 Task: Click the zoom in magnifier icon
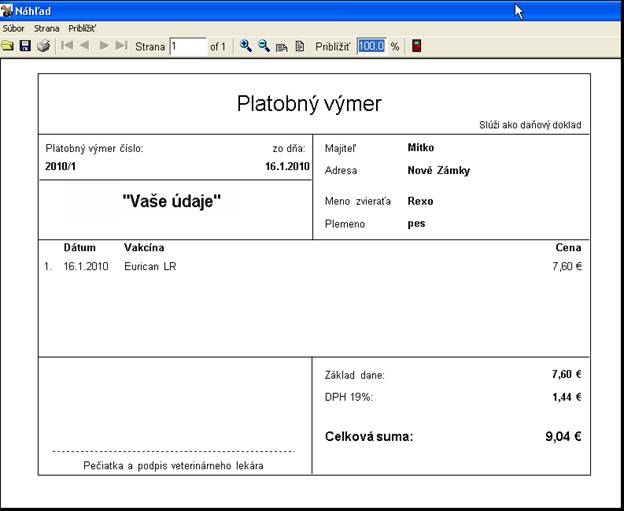point(246,46)
